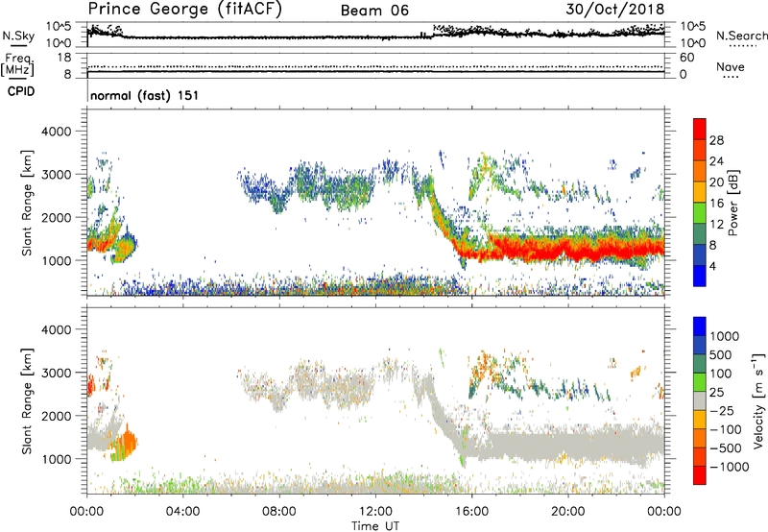This screenshot has height=532, width=768.
Task: Click the "Time UT" axis title
Action: (x=375, y=526)
